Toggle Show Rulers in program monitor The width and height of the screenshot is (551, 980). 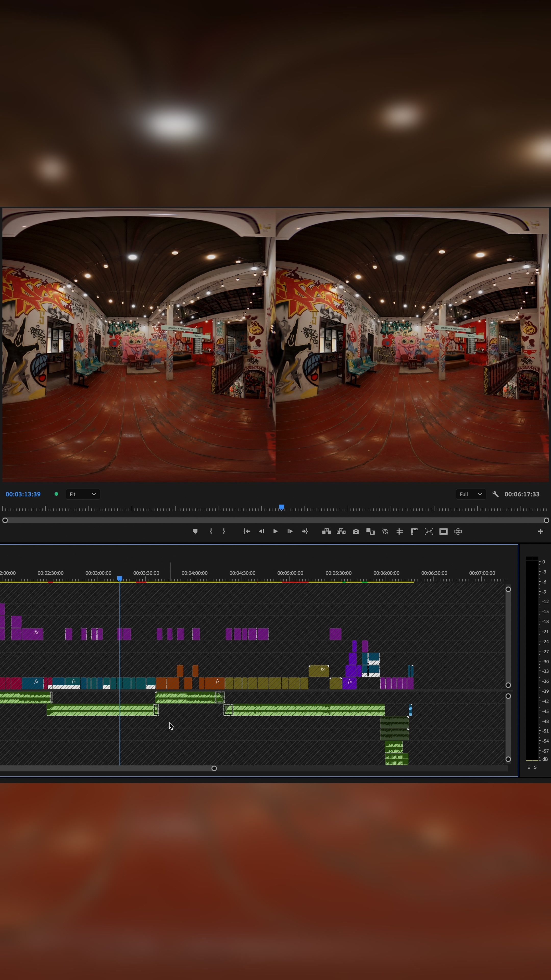(415, 531)
